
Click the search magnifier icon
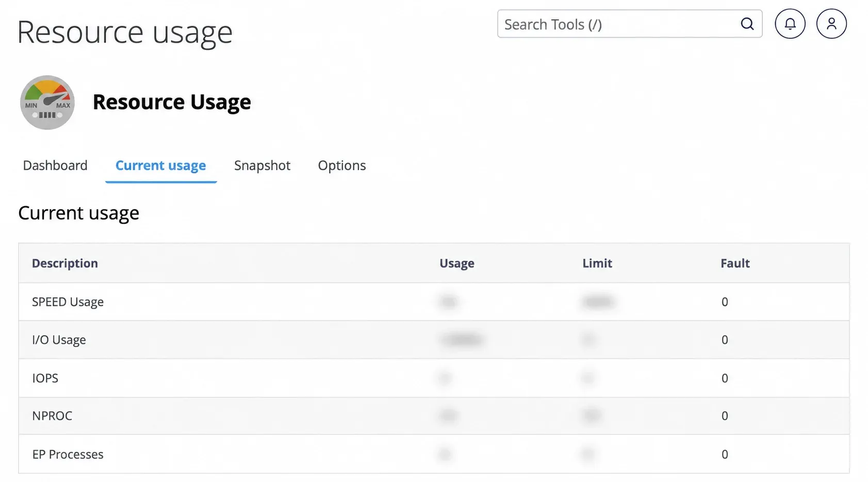click(747, 24)
